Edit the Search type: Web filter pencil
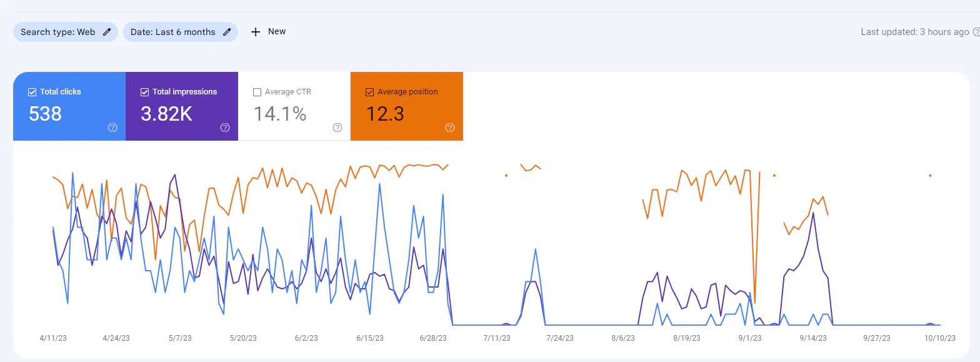Viewport: 980px width, 362px height. (x=107, y=32)
